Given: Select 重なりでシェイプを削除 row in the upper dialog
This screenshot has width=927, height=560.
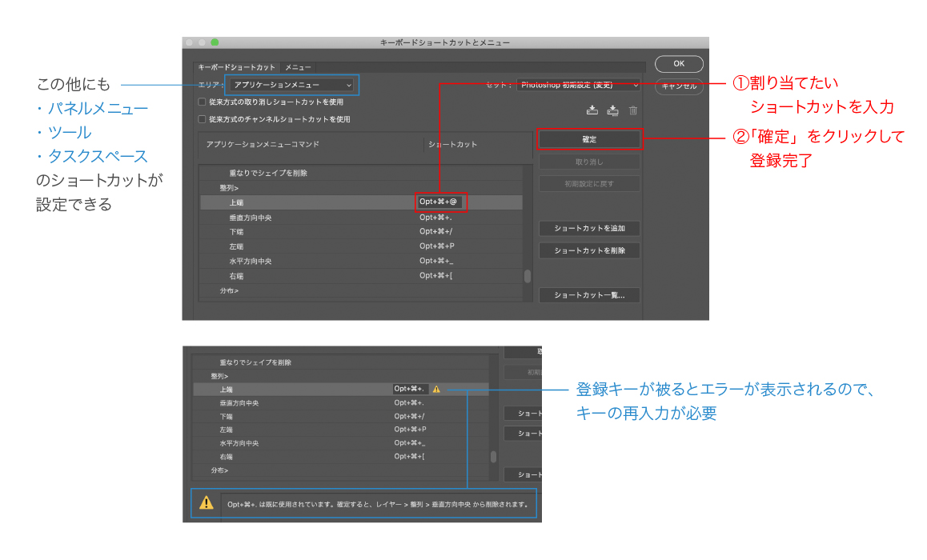Looking at the screenshot, I should [x=361, y=173].
